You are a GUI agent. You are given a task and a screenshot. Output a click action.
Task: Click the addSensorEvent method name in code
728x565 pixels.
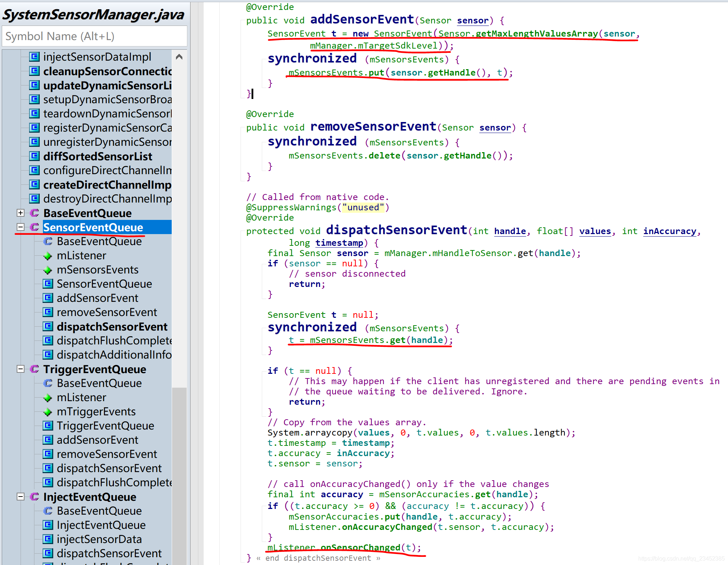click(x=362, y=19)
